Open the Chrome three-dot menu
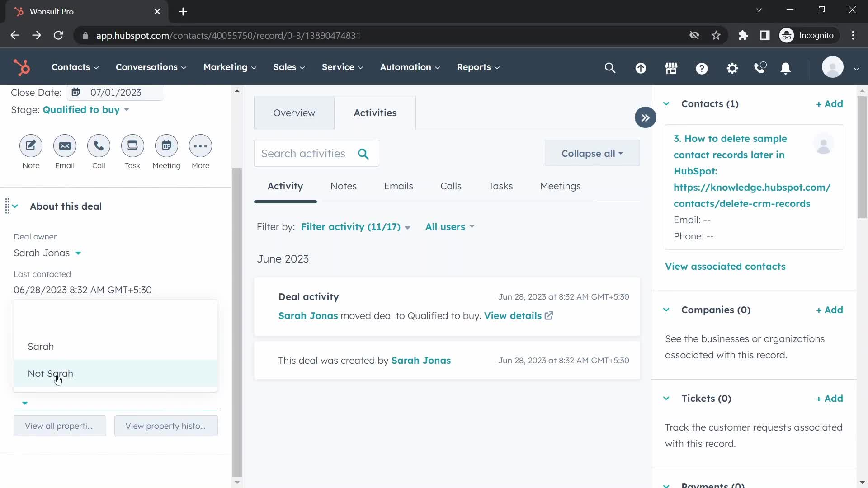 (853, 35)
